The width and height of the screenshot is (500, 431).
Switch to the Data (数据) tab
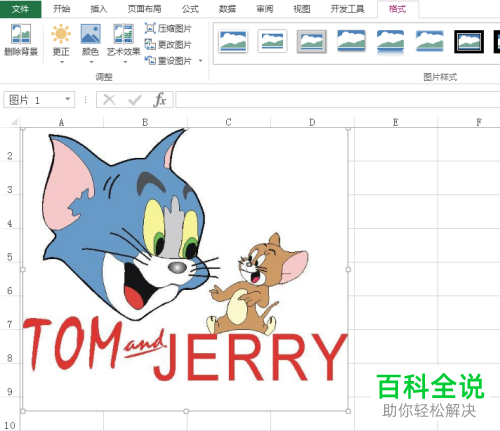pos(227,9)
